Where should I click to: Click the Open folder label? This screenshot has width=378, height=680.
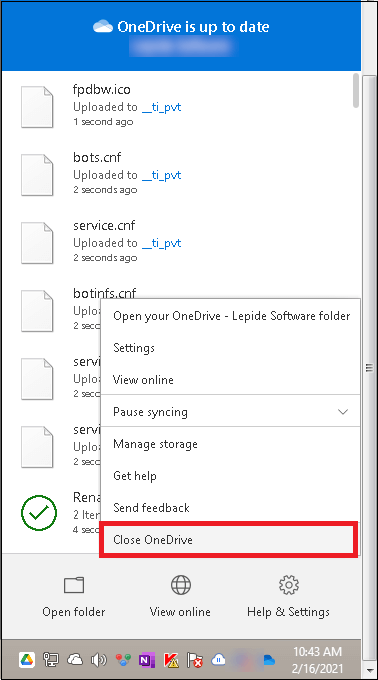74,612
